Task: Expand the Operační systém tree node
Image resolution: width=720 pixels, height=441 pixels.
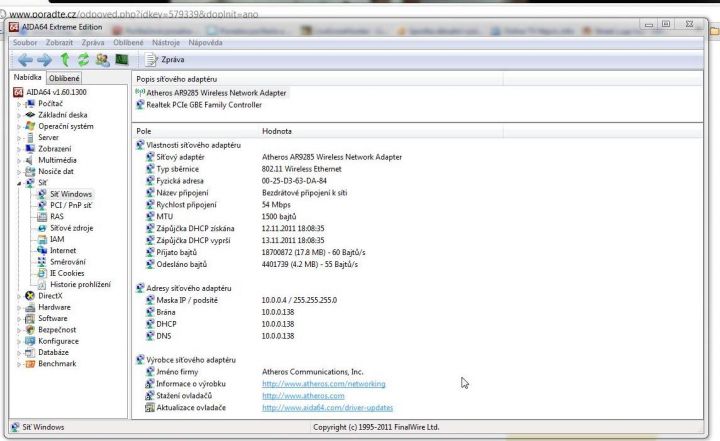Action: tap(19, 127)
